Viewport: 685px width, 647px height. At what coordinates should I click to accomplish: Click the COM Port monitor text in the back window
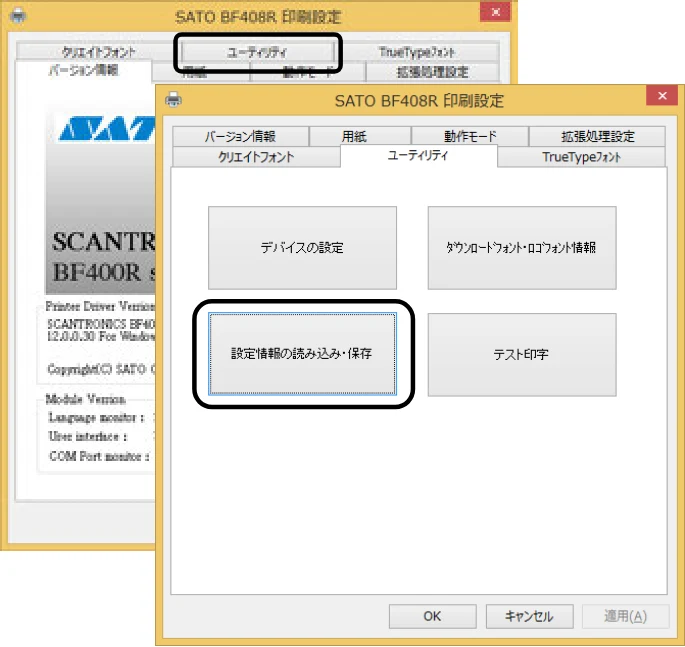[x=99, y=456]
